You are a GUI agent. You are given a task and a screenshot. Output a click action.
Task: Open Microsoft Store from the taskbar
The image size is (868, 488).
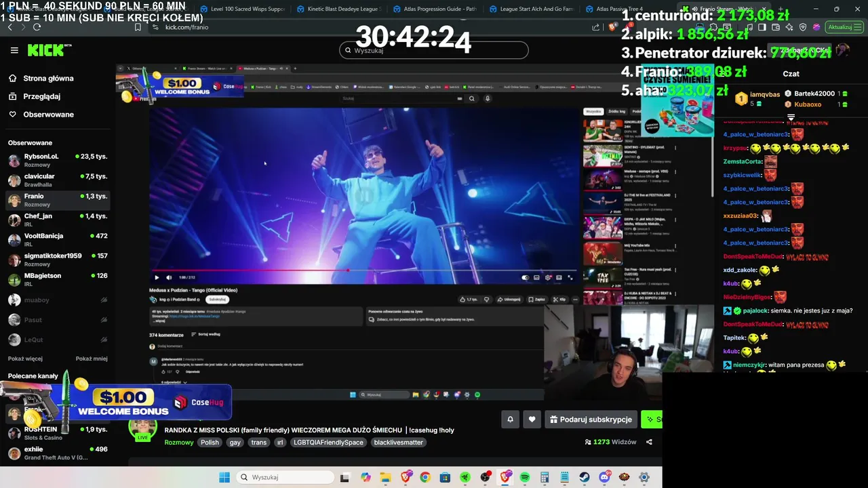click(446, 477)
